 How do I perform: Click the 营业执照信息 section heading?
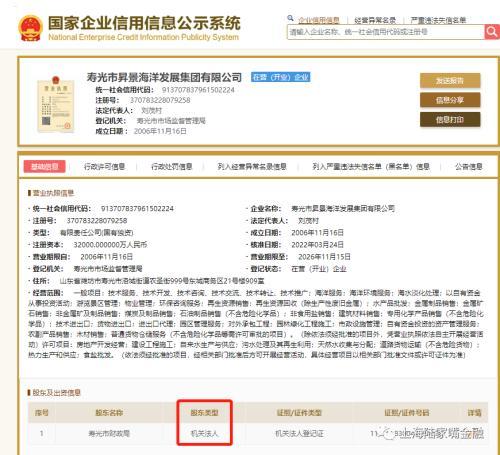51,193
